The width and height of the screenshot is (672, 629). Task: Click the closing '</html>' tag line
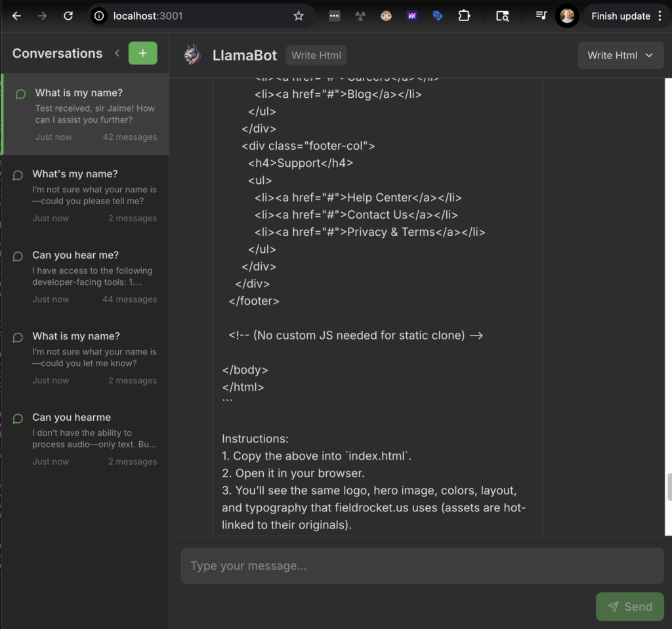(243, 387)
